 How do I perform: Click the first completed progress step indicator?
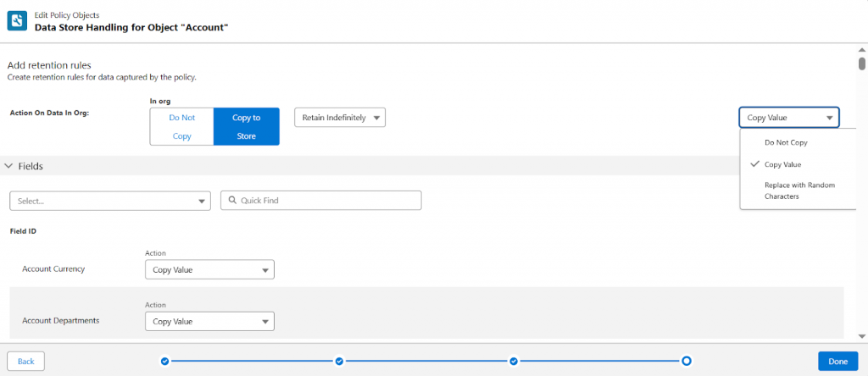click(x=164, y=362)
